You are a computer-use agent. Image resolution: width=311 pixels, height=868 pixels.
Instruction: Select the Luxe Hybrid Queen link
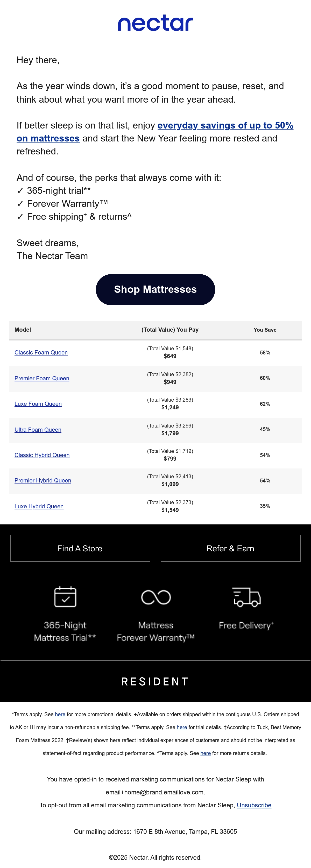tap(39, 506)
